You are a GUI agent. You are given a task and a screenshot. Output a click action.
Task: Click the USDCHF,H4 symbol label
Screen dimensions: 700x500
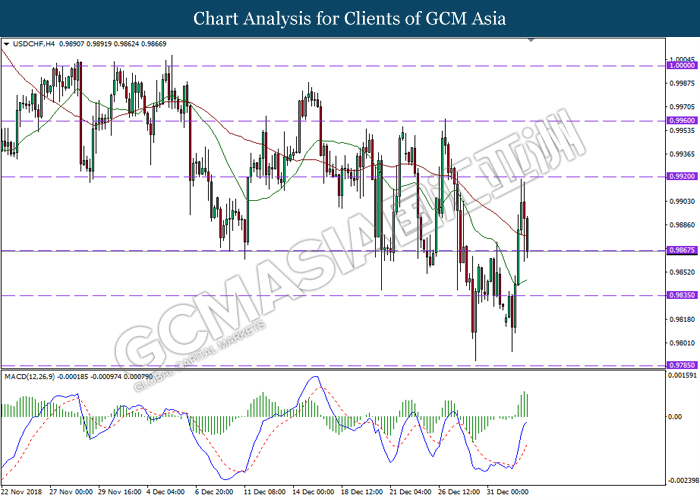coord(34,44)
